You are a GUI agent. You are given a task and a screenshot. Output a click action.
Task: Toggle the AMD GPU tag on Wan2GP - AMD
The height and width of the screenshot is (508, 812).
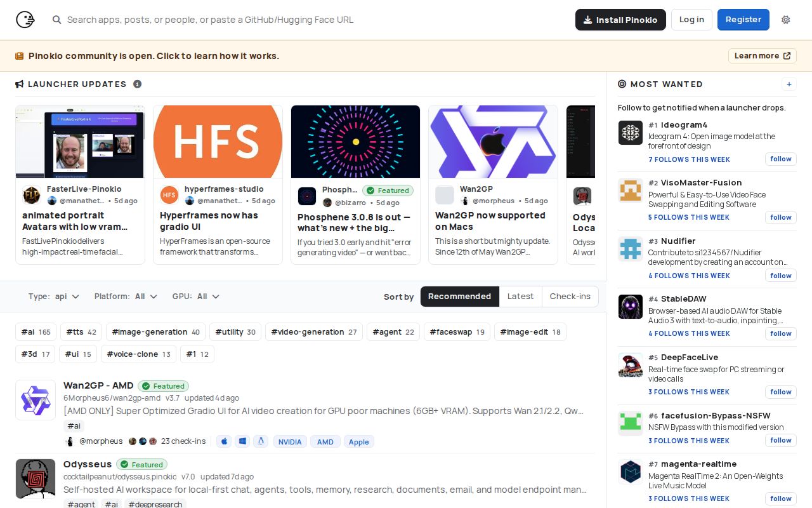325,441
